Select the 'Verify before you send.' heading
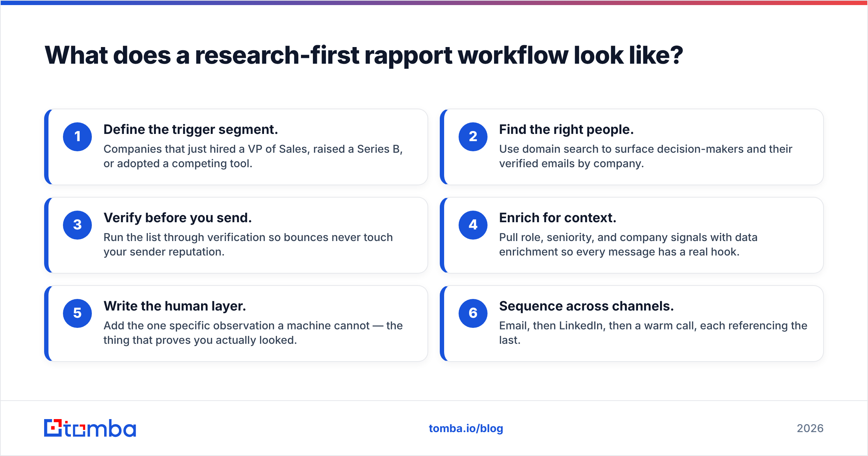This screenshot has height=456, width=868. coord(178,218)
